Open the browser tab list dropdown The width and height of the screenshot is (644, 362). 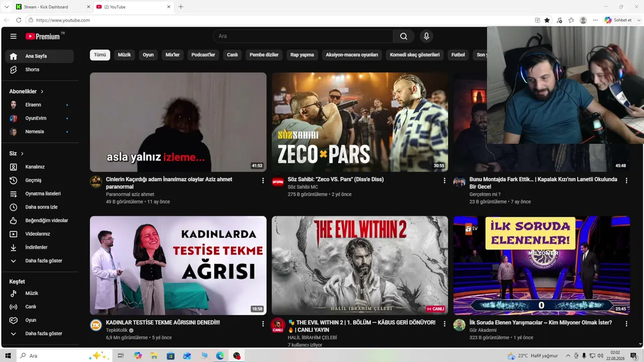7,7
